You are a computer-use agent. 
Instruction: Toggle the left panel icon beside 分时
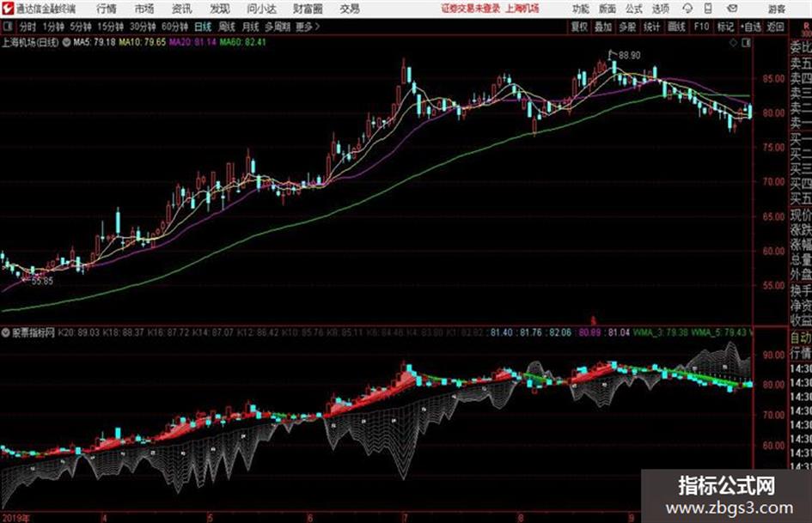pyautogui.click(x=7, y=27)
